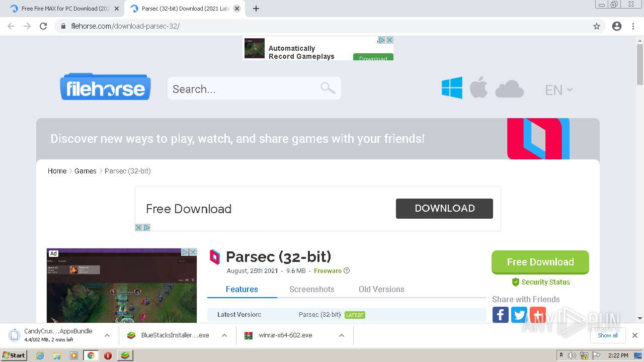This screenshot has height=362, width=644.
Task: Click the green Free Download button
Action: pyautogui.click(x=540, y=262)
